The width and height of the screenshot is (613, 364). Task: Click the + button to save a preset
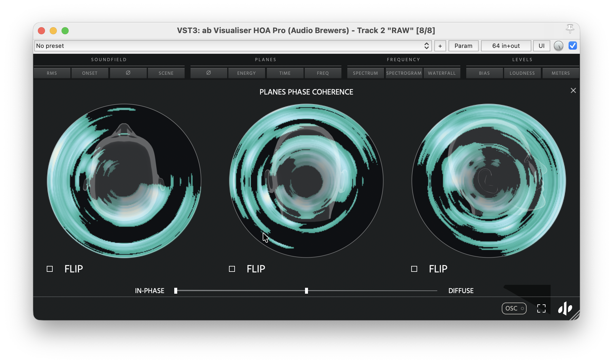440,46
